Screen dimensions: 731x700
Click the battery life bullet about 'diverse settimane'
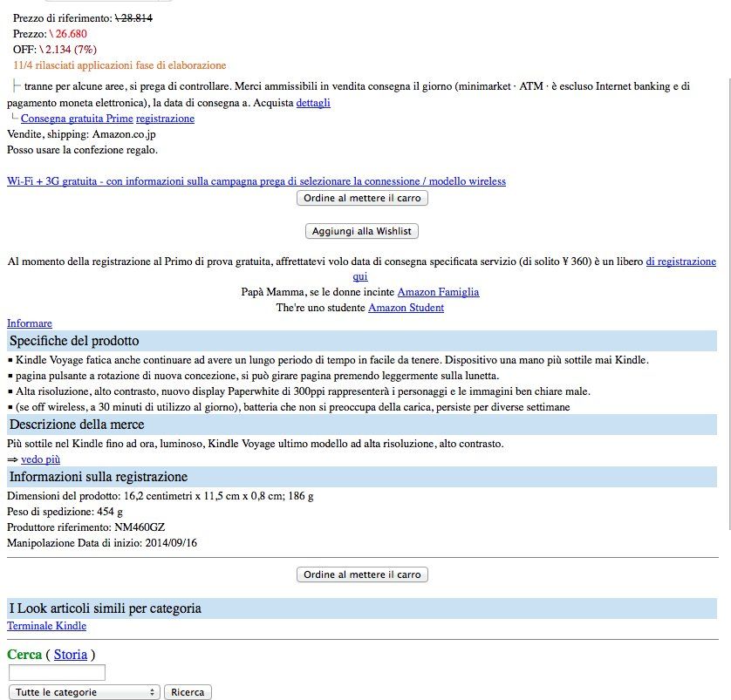coord(289,407)
